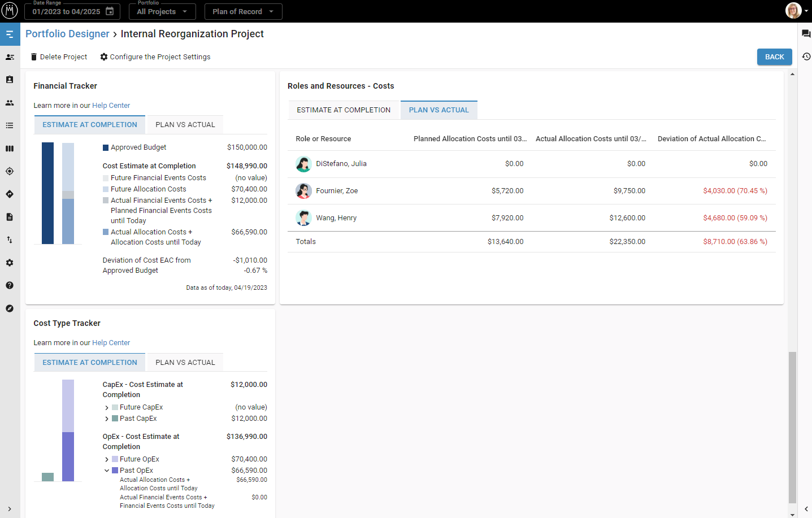
Task: Open Help Center link in Cost Type Tracker
Action: coord(111,343)
